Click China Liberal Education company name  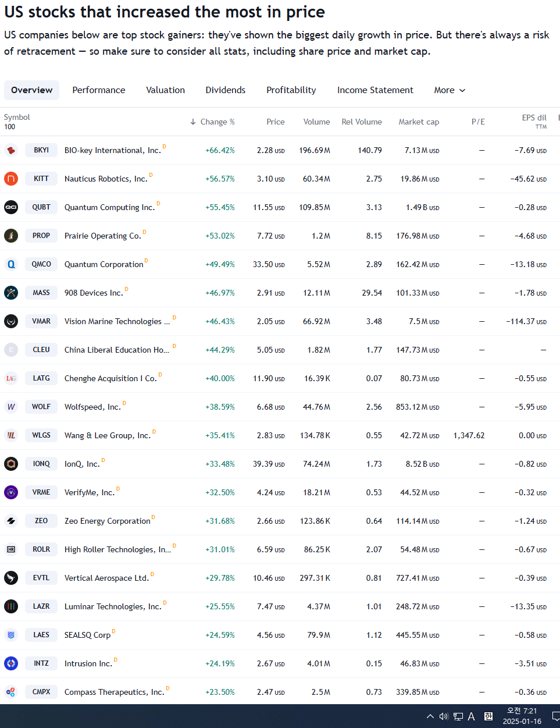click(117, 350)
